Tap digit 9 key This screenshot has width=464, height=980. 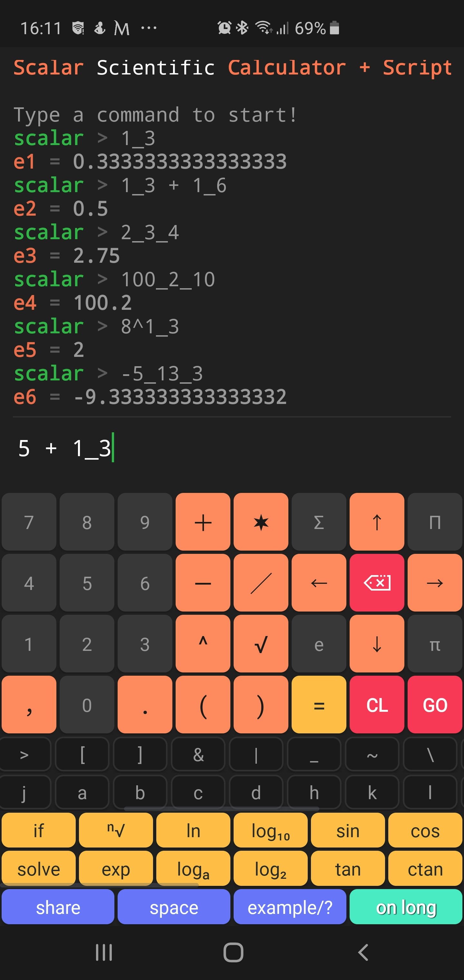pos(145,522)
